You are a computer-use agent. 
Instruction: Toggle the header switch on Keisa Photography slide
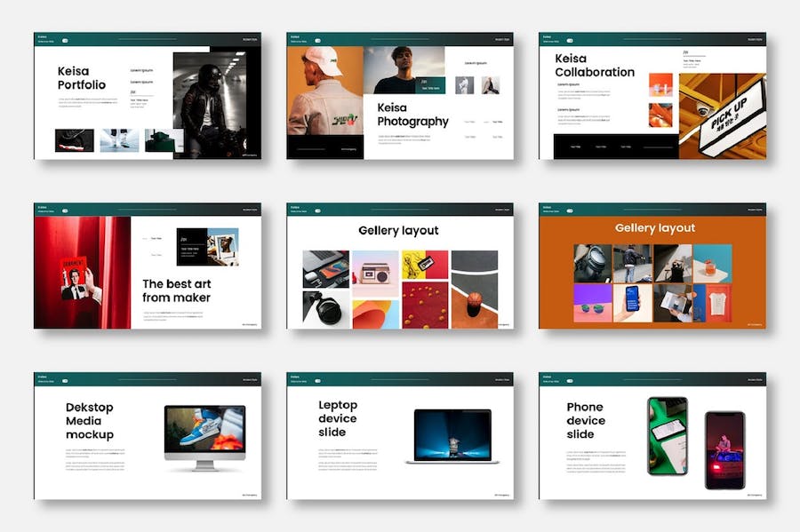317,41
